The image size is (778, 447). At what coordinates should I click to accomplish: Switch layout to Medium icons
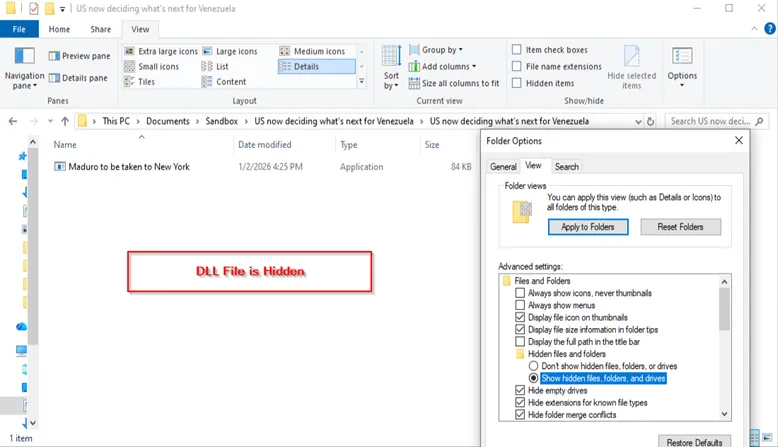(312, 51)
